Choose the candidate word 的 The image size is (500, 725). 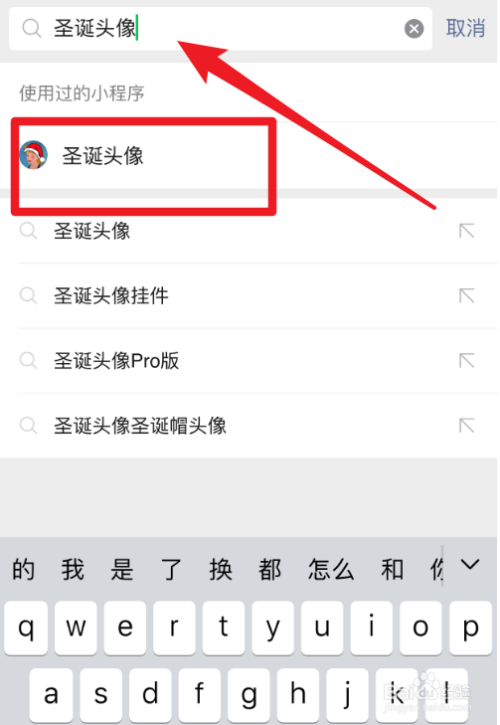24,569
